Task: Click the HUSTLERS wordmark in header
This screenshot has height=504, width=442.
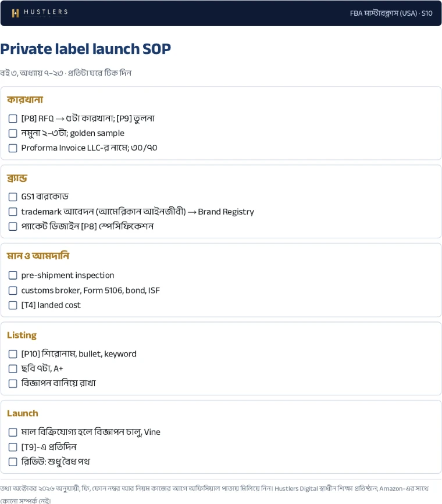Action: [x=46, y=12]
